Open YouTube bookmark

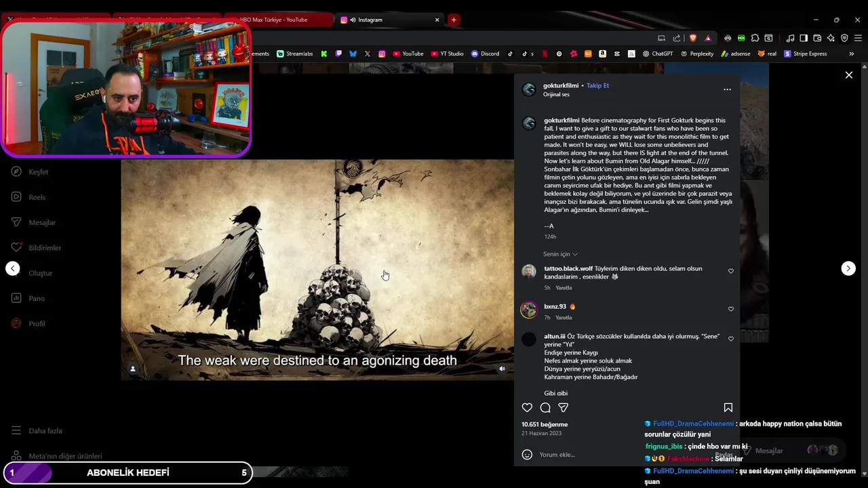point(408,54)
